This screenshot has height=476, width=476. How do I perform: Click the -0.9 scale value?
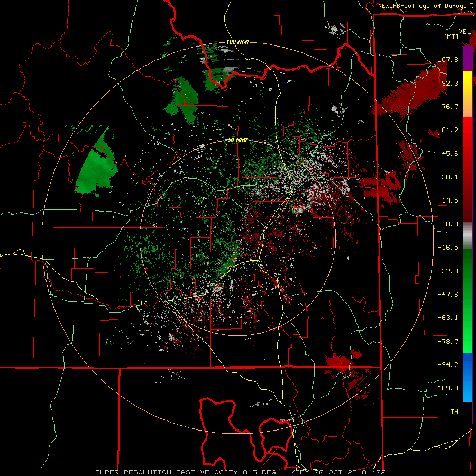pos(450,224)
